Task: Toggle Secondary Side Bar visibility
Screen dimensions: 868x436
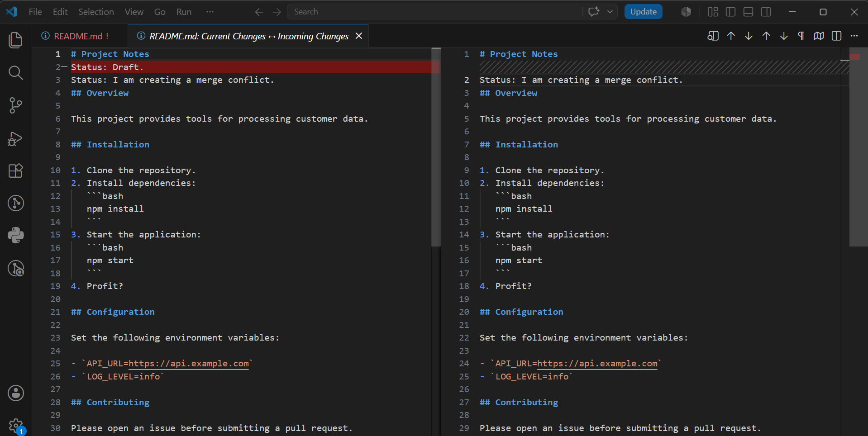Action: click(766, 12)
